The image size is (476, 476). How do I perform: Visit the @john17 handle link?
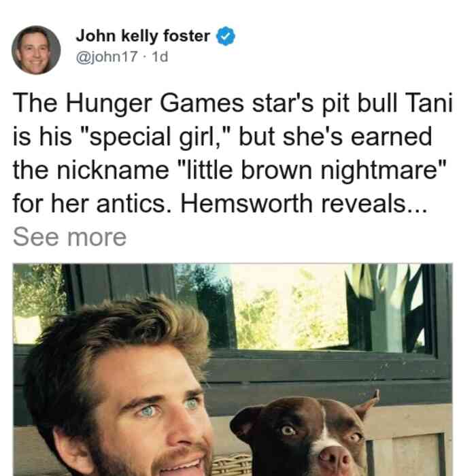(107, 56)
